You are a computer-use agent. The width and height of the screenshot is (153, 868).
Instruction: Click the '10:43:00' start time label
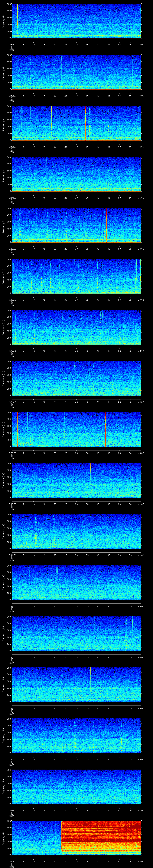point(12,657)
